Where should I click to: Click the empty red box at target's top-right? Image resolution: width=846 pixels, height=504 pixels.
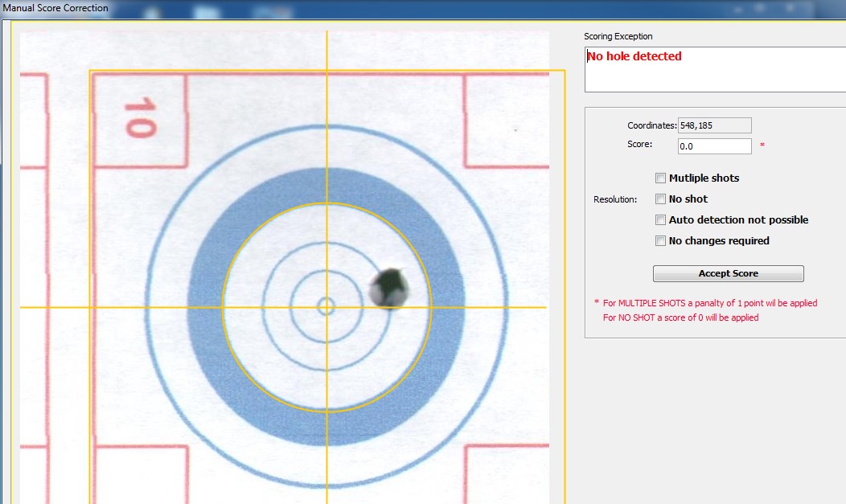[x=507, y=121]
